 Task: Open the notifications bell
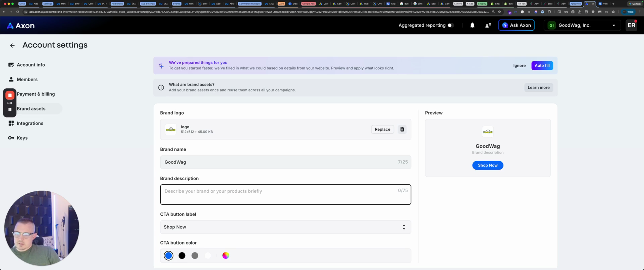[x=472, y=25]
